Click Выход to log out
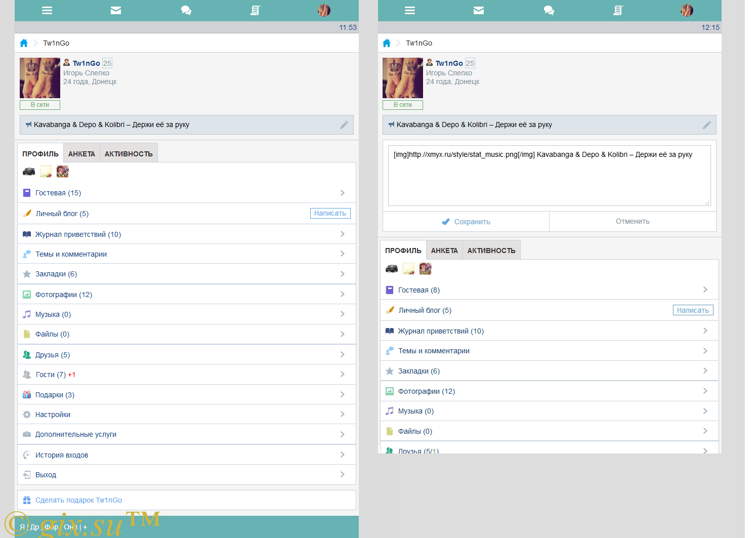Screen dimensions: 756x538 point(46,475)
